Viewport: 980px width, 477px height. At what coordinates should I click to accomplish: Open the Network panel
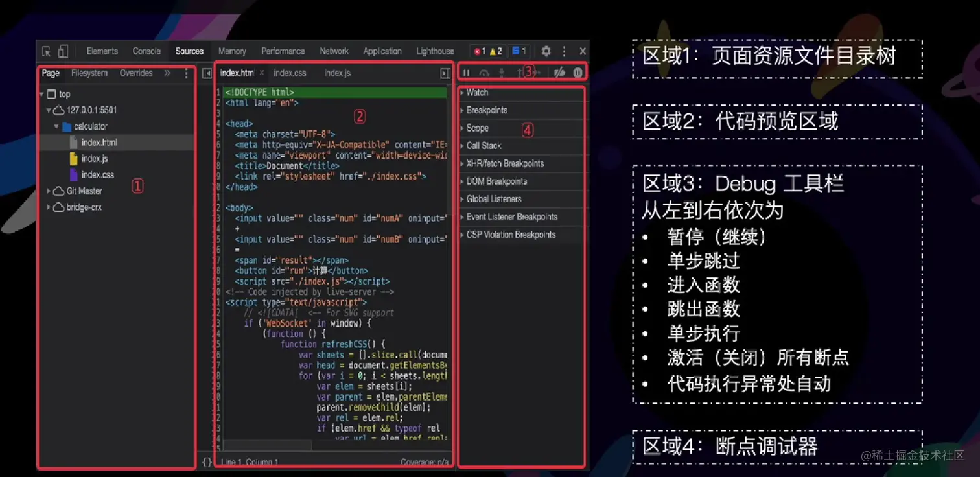pos(334,51)
